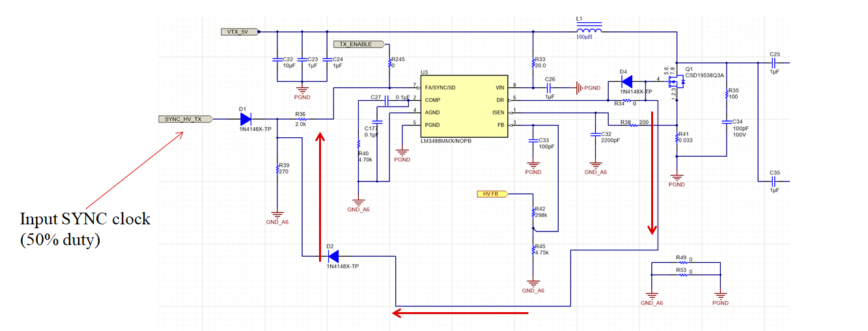Select the D1 diode symbol
This screenshot has height=331, width=868.
coord(245,119)
